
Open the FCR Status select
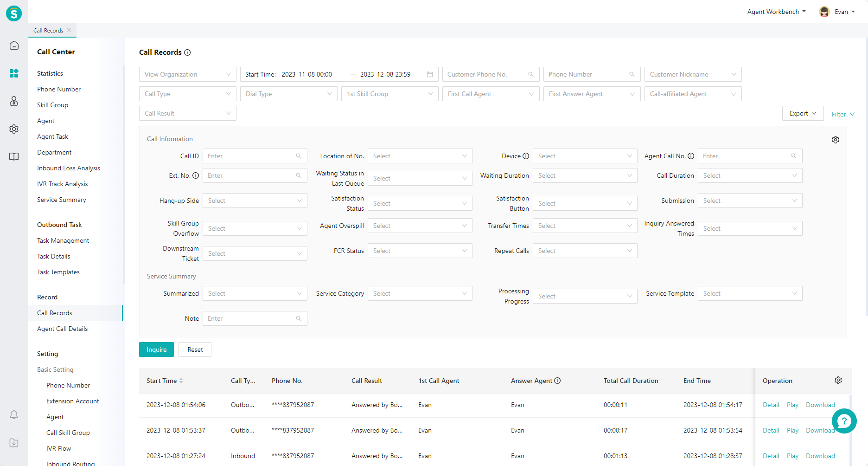click(420, 251)
